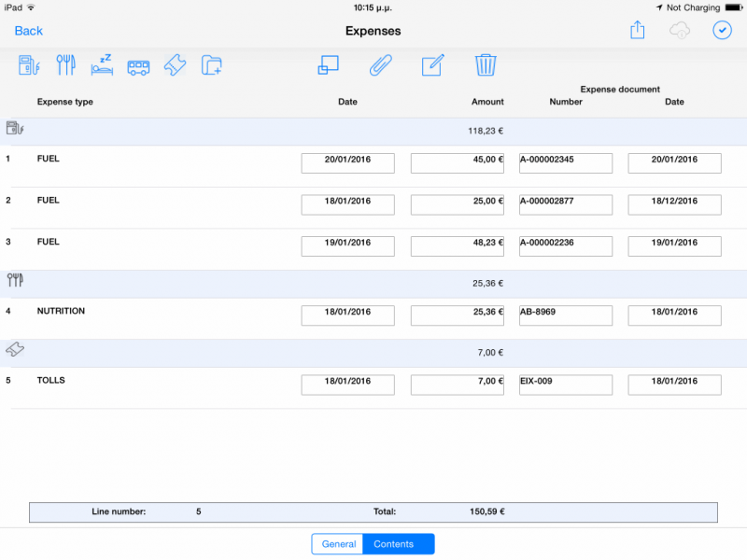Switch to the General tab
The width and height of the screenshot is (747, 560).
[338, 544]
